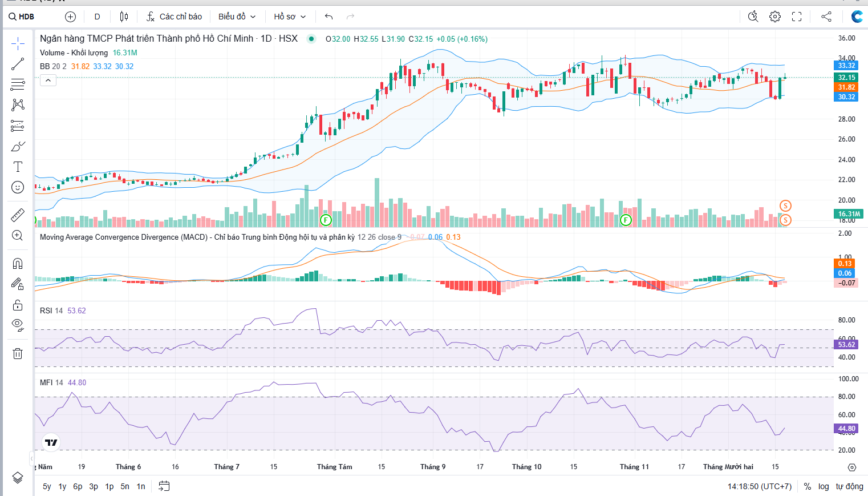Open the Biểu đồ dropdown
This screenshot has width=868, height=496.
coord(237,17)
